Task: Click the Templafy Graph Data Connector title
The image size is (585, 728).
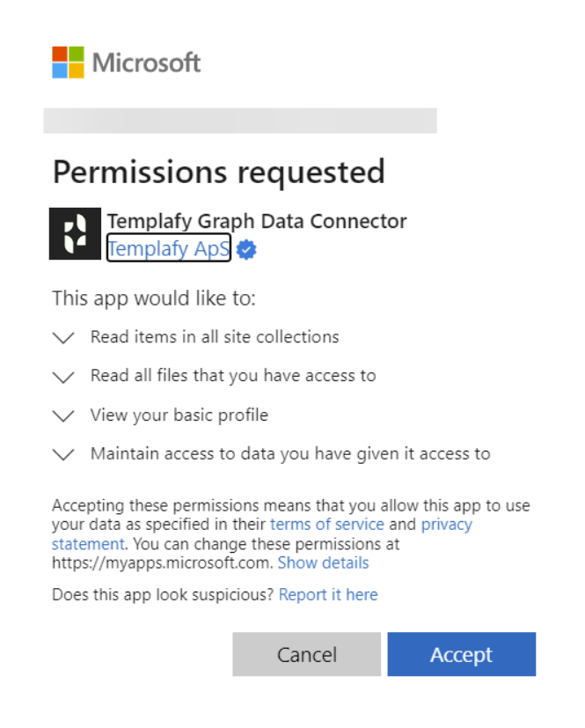Action: (x=257, y=222)
